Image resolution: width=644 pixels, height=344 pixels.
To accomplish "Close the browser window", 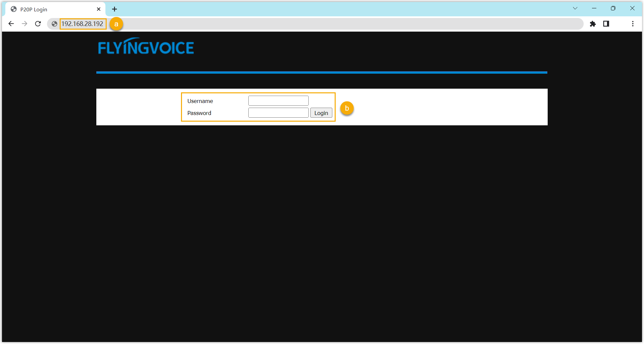I will 632,8.
